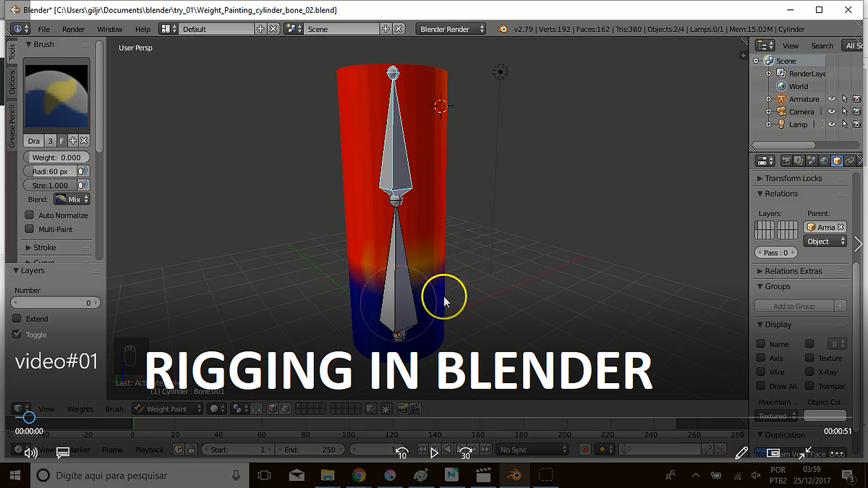Open the editor type selector in the Info header
Viewport: 868px width, 488px height.
22,29
